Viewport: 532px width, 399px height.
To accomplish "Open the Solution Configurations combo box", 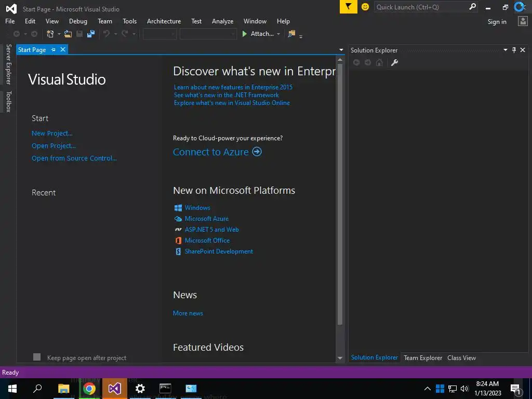I will click(x=159, y=34).
